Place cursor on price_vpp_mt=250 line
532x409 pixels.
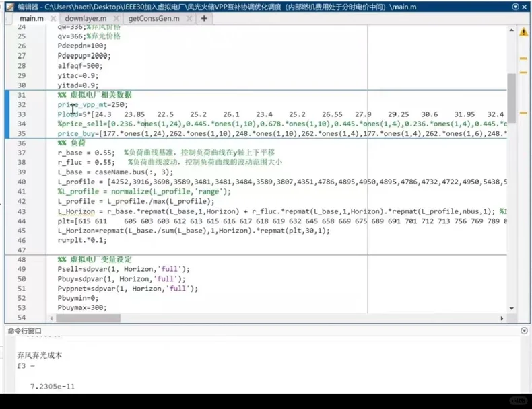[x=93, y=105]
